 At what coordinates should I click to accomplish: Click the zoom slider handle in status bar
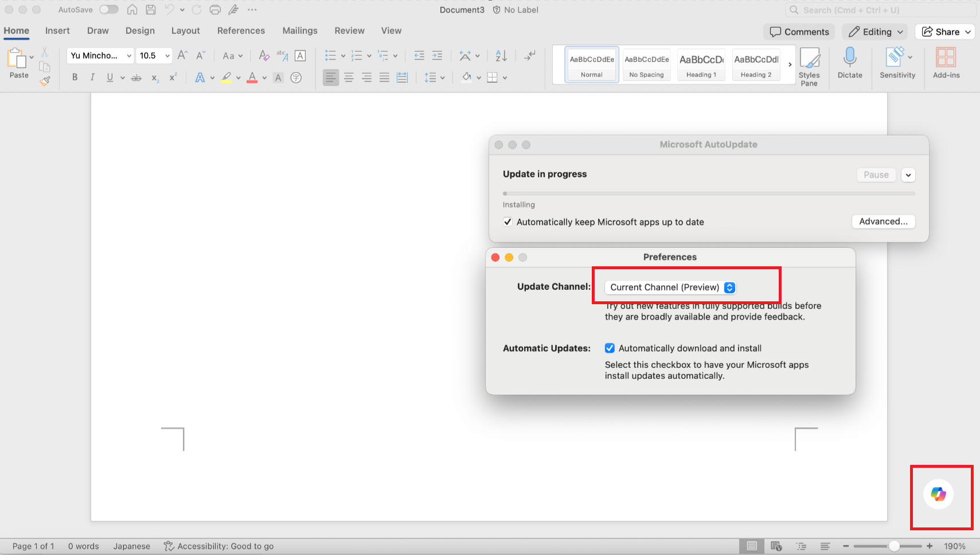894,546
